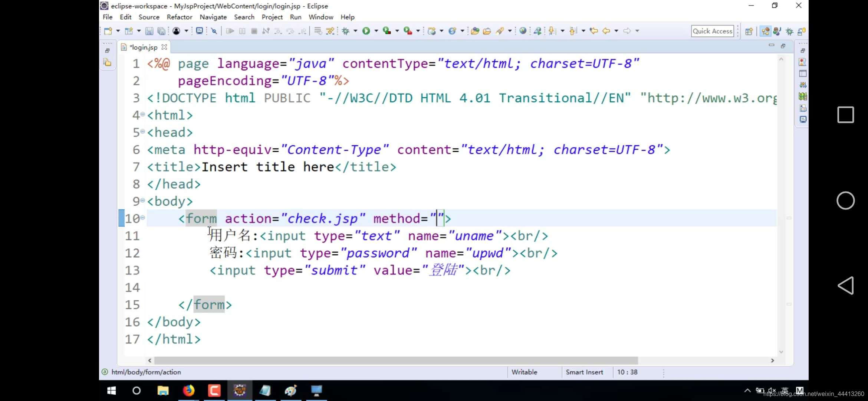Click the Quick Access search field

click(713, 31)
